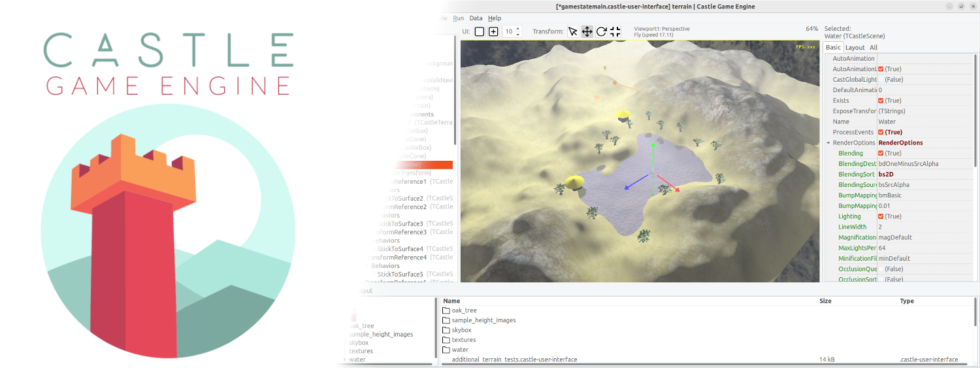The width and height of the screenshot is (980, 368).
Task: Toggle the Lighting checkbox
Action: (881, 216)
